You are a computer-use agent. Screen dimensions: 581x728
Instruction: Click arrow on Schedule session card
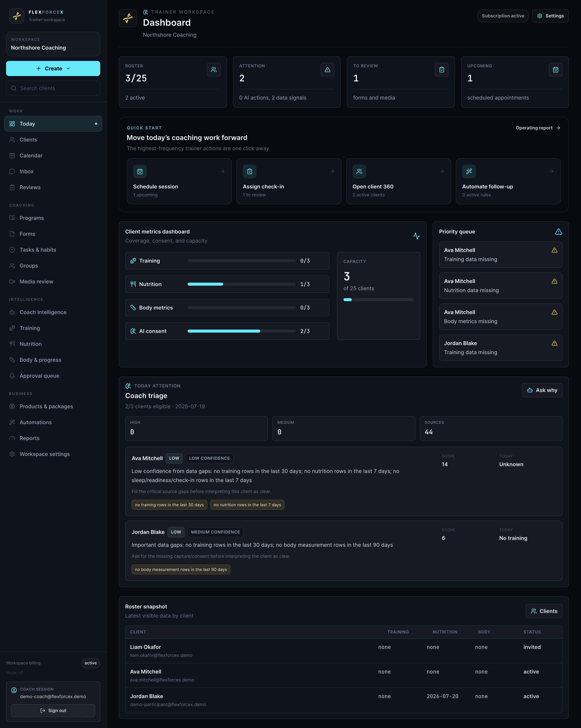coord(222,172)
